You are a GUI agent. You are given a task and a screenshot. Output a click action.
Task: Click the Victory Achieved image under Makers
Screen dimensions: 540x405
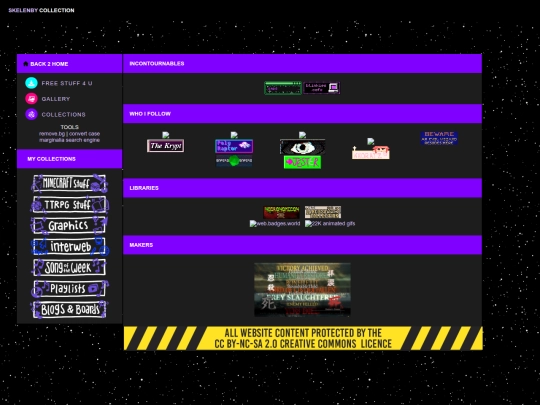point(302,290)
